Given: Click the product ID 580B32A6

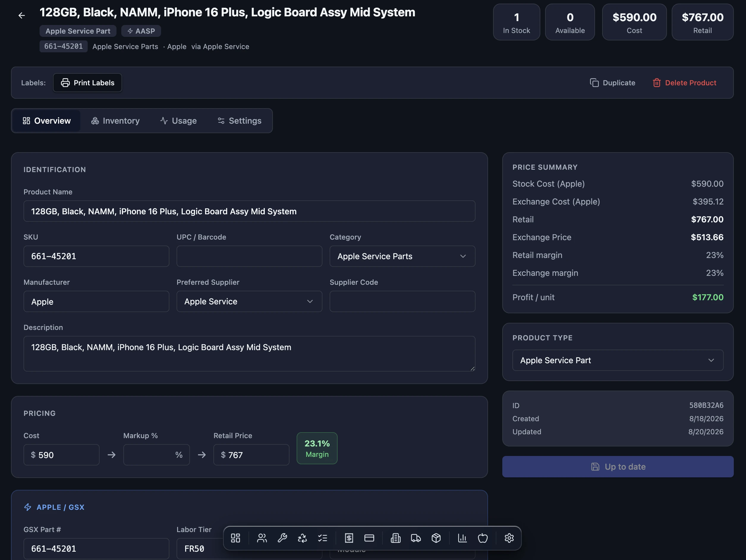Looking at the screenshot, I should point(706,405).
